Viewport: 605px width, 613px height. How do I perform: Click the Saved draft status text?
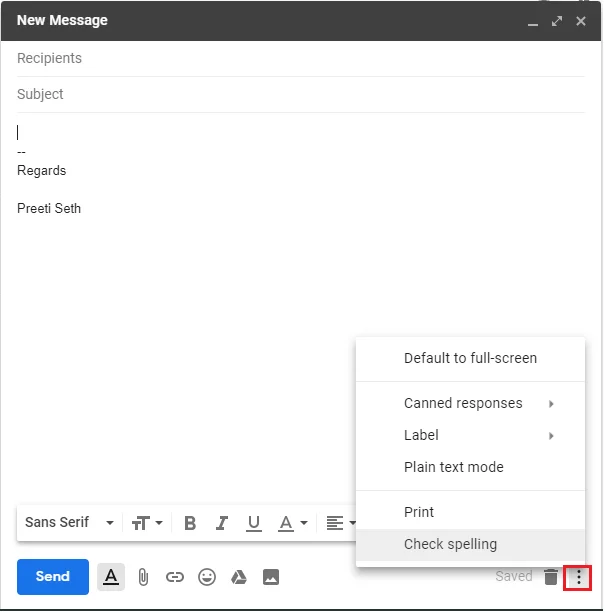coord(514,576)
